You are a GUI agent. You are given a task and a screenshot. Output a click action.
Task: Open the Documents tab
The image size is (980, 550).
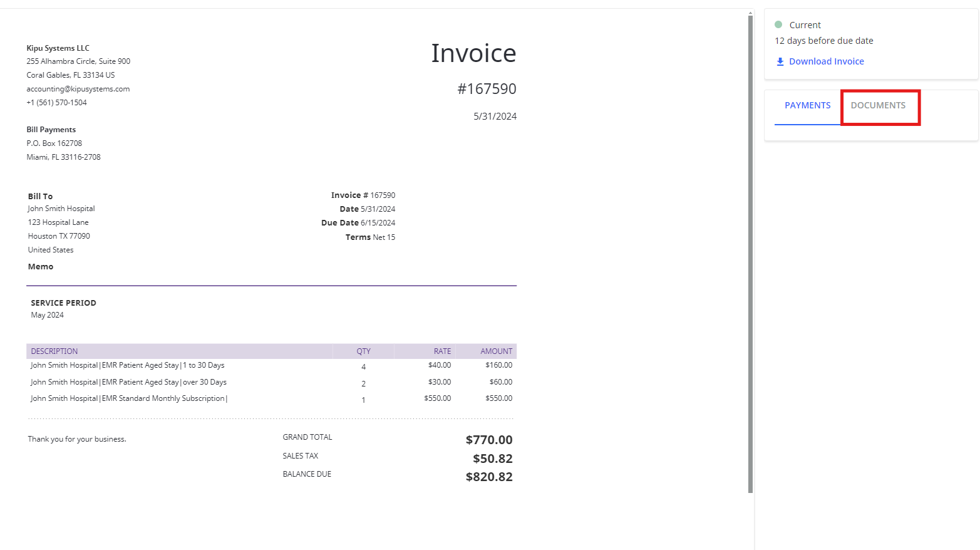point(878,105)
